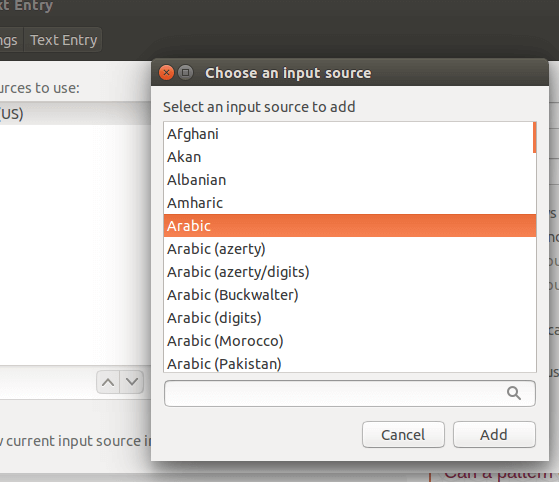
Task: Add the selected input source
Action: pos(494,435)
